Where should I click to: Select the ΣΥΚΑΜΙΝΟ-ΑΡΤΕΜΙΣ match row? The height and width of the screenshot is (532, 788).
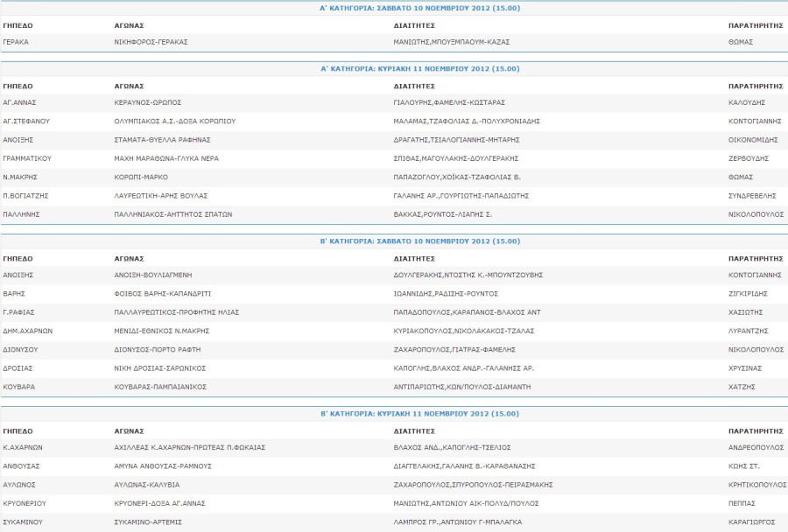click(x=394, y=522)
